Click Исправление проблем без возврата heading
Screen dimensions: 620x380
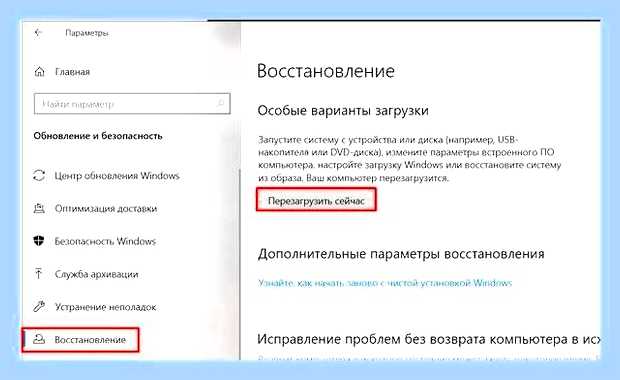[x=429, y=339]
